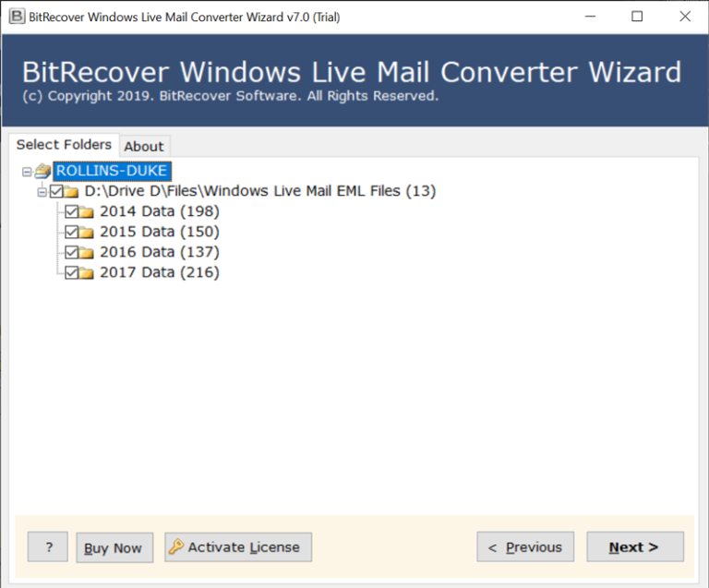Collapse the ROLLINS-DUKE root tree node
The image size is (709, 588).
tap(27, 171)
